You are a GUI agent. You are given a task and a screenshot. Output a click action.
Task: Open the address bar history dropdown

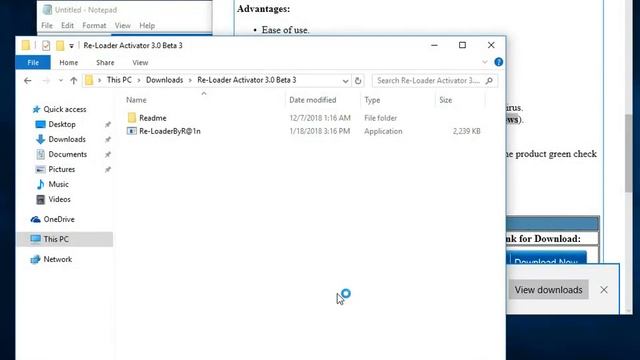pos(345,81)
